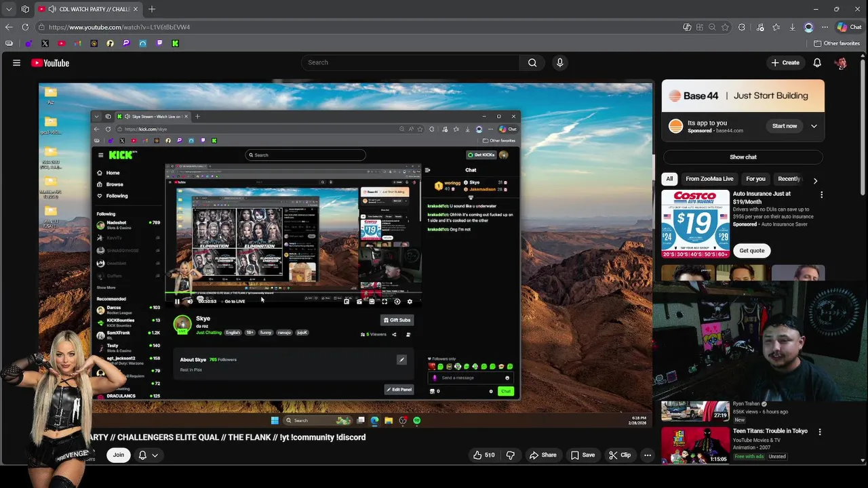Open YouTube notifications bell in header
This screenshot has width=868, height=488.
[x=817, y=62]
